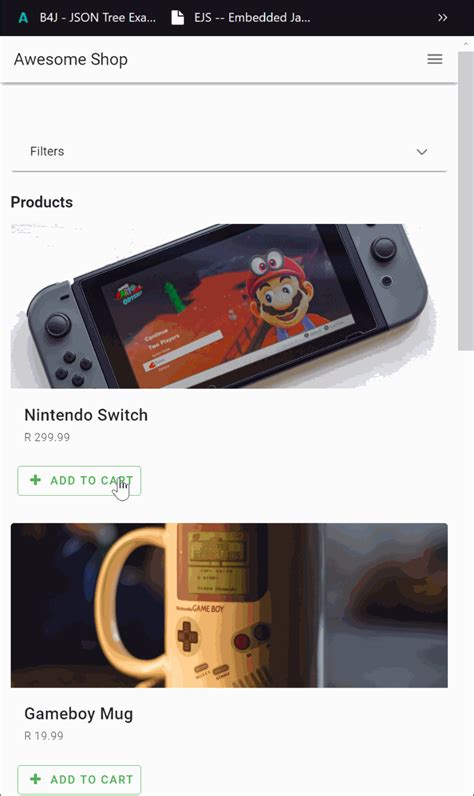This screenshot has height=796, width=474.
Task: Click the Nintendo Switch product title
Action: [x=86, y=415]
